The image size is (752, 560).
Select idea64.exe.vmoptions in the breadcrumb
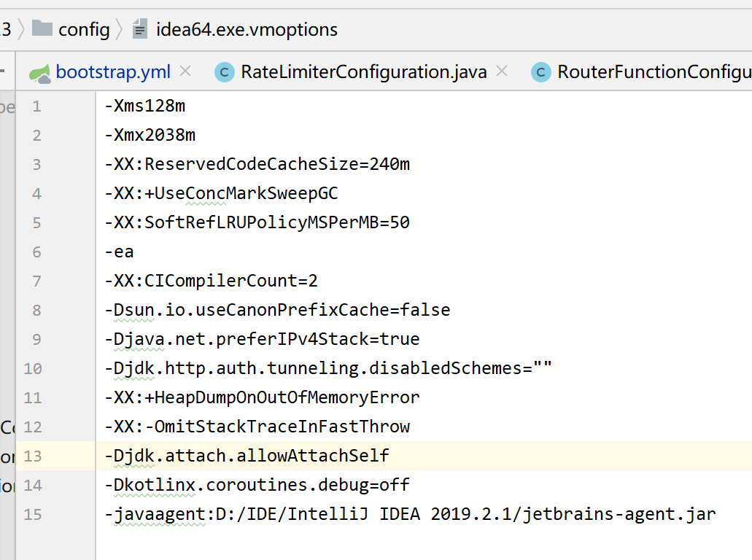pyautogui.click(x=247, y=30)
